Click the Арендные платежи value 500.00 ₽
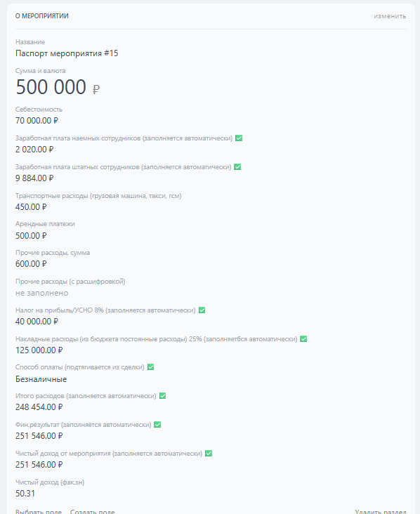Viewport: 420px width, 514px height. [x=31, y=236]
